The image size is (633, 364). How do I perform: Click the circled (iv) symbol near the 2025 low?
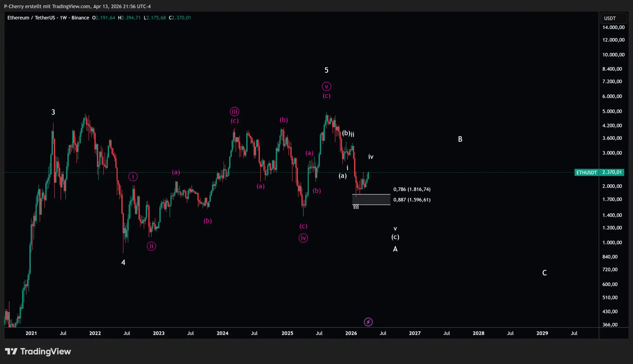tap(303, 238)
